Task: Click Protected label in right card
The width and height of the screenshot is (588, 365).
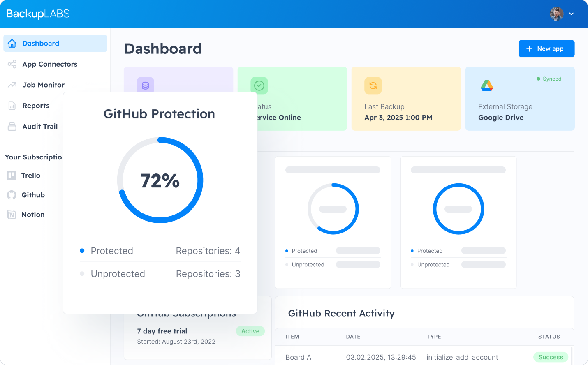Action: point(430,251)
